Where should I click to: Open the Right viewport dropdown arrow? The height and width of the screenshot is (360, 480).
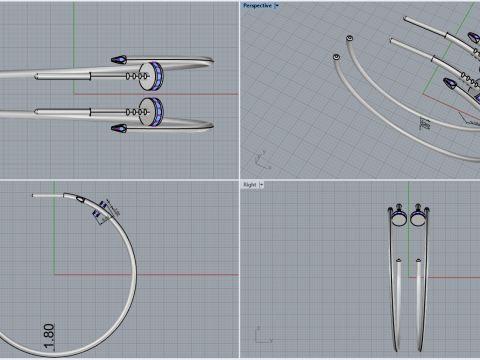(262, 185)
